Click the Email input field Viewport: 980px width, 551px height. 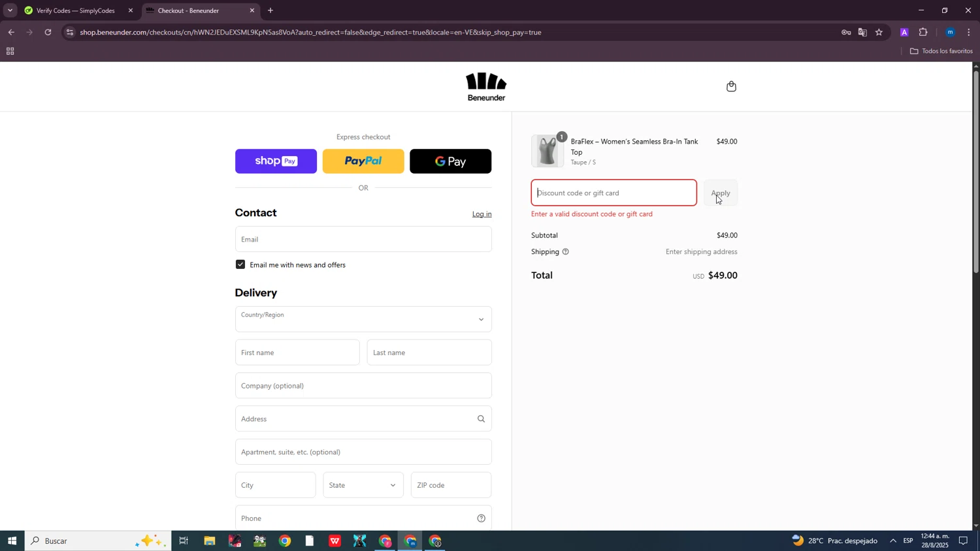(x=363, y=239)
